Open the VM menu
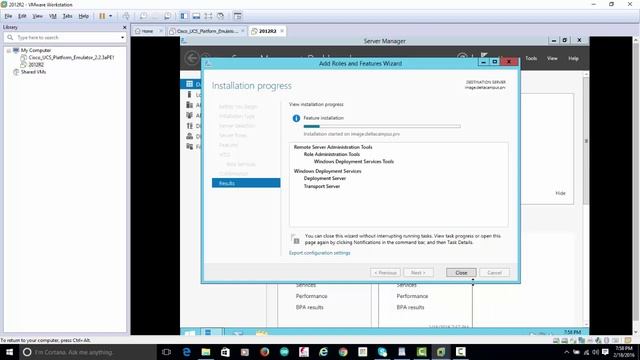Viewport: 640px width, 360px height. click(53, 16)
